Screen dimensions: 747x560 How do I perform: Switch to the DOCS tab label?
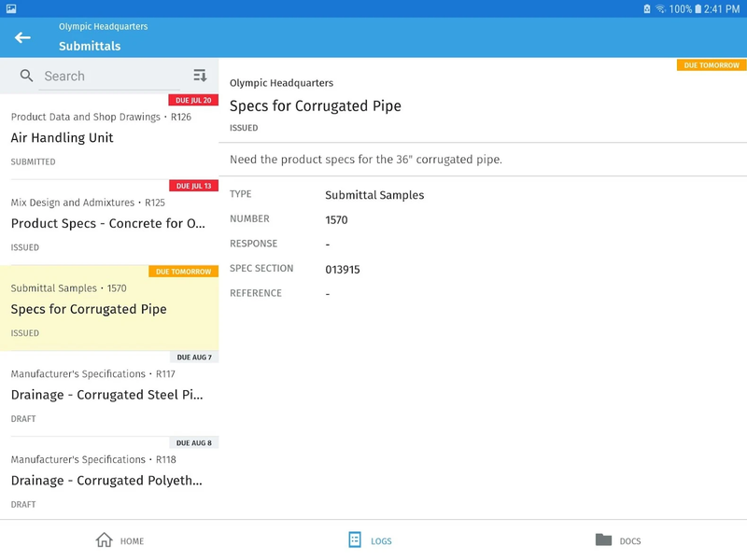click(630, 541)
